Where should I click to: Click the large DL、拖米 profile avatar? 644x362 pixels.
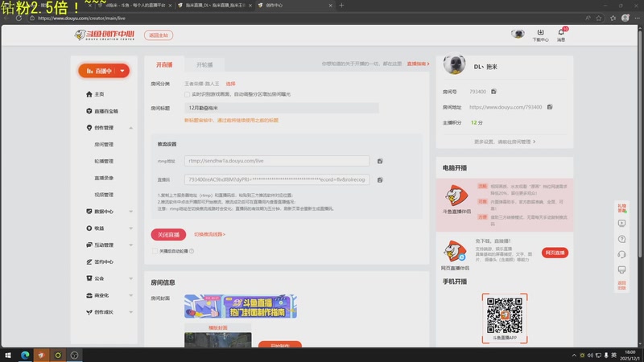[x=454, y=64]
